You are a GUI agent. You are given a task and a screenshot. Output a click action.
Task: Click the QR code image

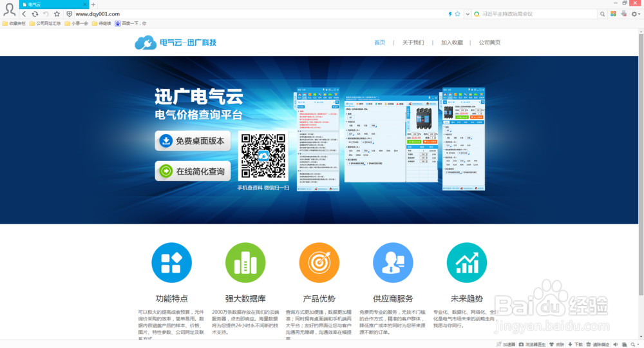[263, 156]
